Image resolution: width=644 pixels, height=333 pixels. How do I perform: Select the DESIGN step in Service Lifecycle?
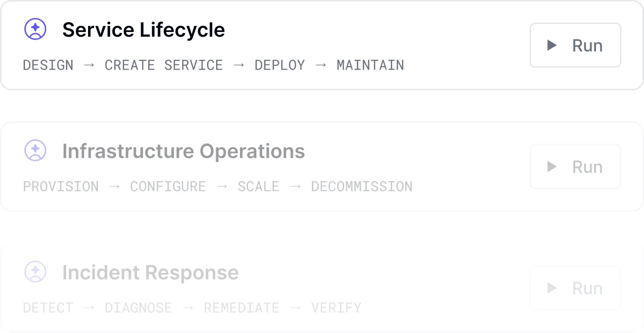point(48,65)
